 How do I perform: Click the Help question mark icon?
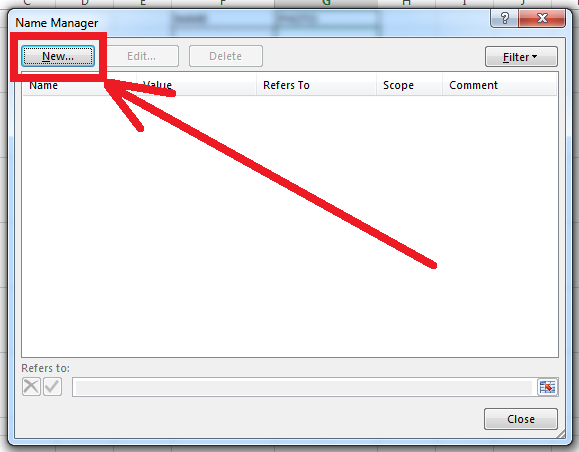coord(504,18)
